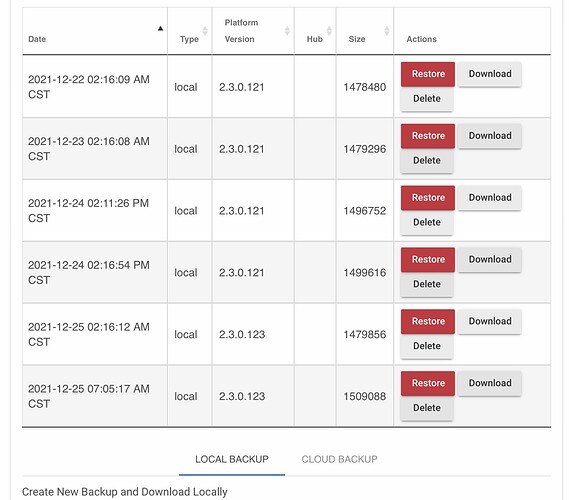This screenshot has width=569, height=500.
Task: Download backup of size 1496752
Action: coord(490,198)
